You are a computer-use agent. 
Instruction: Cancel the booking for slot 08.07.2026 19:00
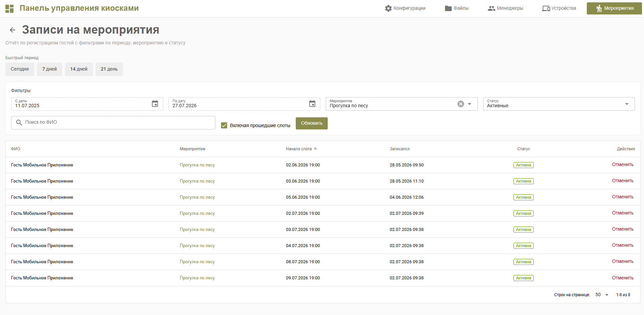coord(623,262)
